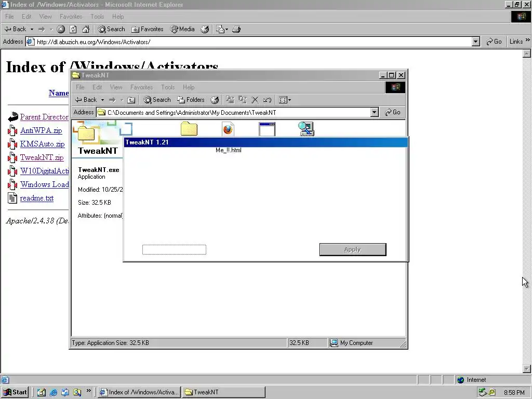This screenshot has width=532, height=399.
Task: Launch Internet Explorer from Quick Launch
Action: point(54,392)
